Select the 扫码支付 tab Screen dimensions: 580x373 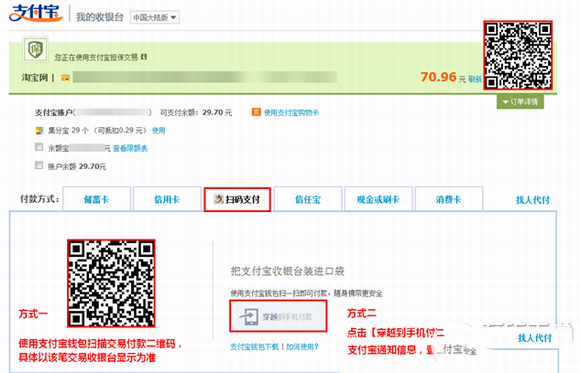[x=237, y=199]
